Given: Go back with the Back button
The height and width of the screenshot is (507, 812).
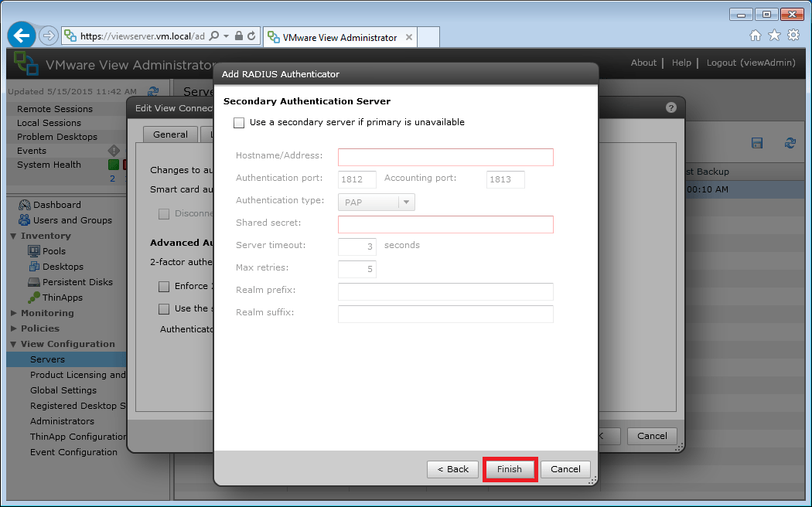Looking at the screenshot, I should tap(452, 468).
